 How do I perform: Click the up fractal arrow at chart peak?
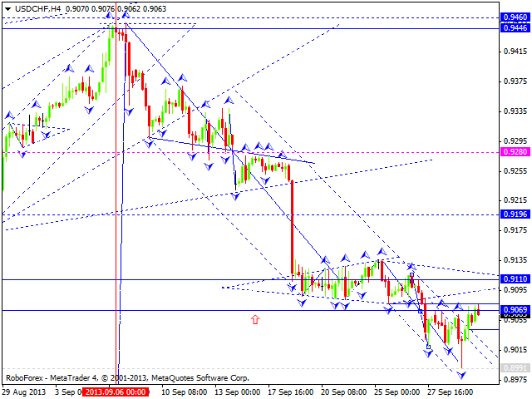(x=108, y=16)
